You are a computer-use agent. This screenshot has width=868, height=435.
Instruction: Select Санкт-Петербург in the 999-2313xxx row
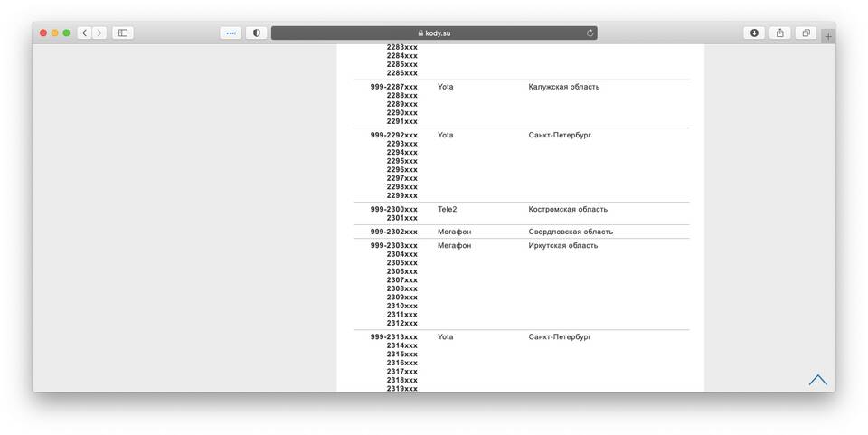(x=560, y=337)
